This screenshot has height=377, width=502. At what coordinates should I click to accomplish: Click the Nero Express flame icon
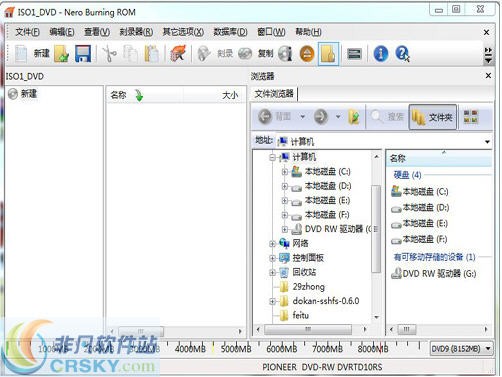tap(178, 53)
